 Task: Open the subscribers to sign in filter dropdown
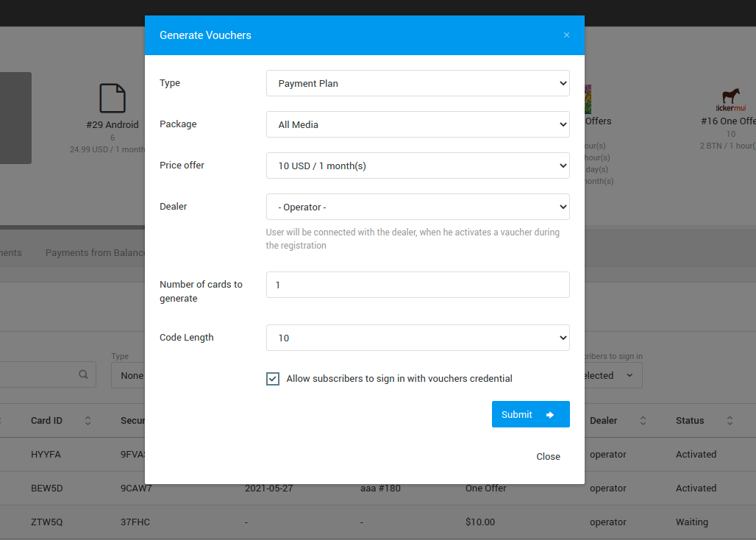pyautogui.click(x=610, y=375)
